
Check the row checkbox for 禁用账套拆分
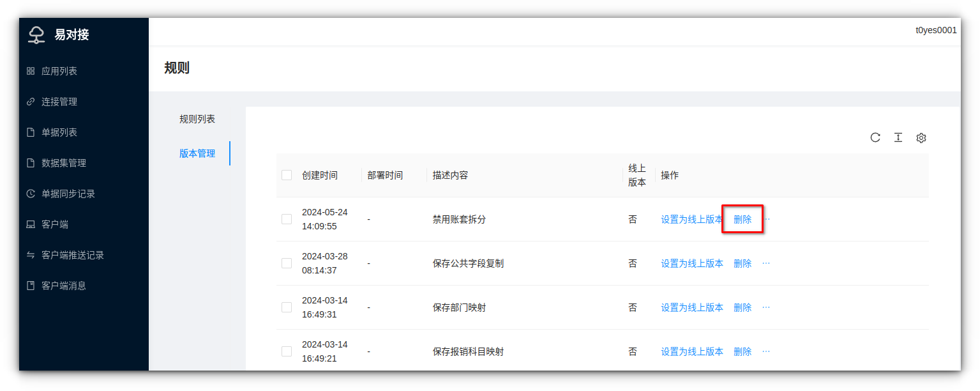[287, 219]
